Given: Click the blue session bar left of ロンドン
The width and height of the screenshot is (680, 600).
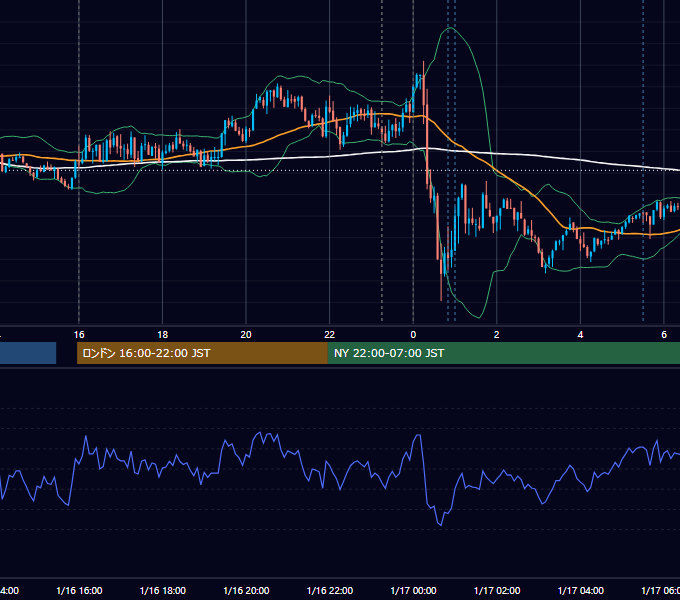Looking at the screenshot, I should 28,353.
